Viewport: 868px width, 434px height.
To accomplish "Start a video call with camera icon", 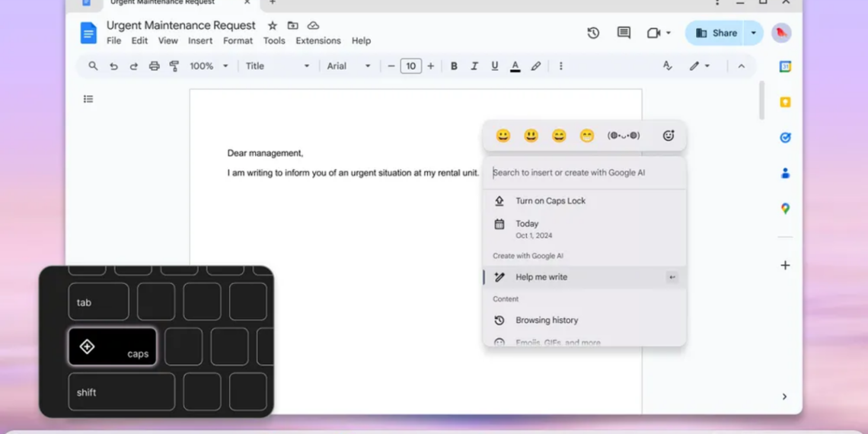I will [654, 34].
